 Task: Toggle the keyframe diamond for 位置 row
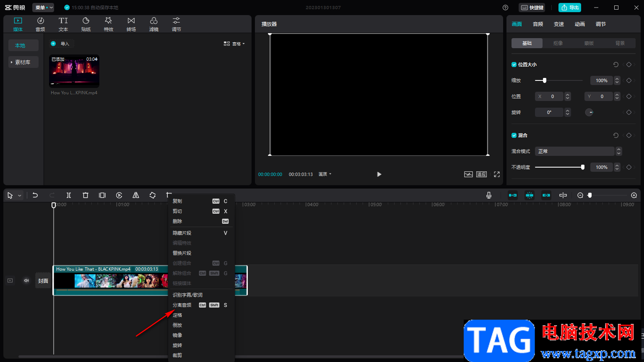click(629, 96)
